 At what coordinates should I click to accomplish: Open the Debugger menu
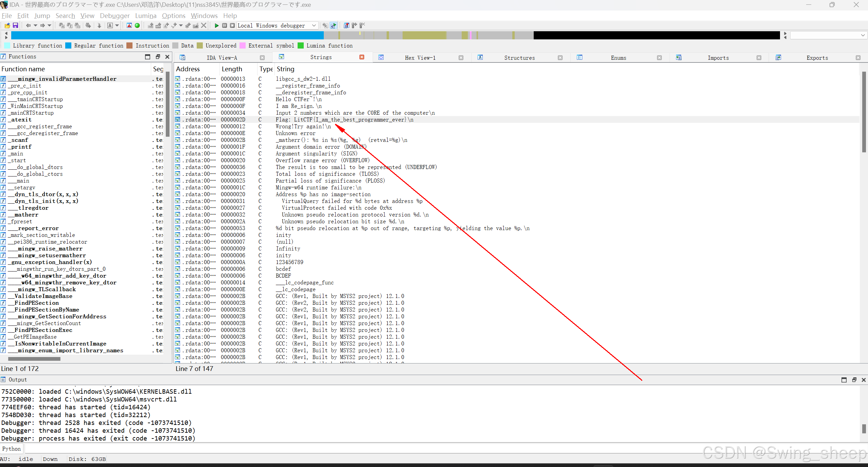[x=114, y=16]
